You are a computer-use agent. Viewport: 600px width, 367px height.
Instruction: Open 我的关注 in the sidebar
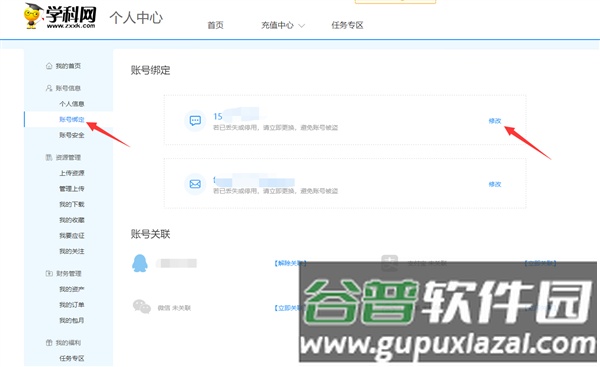click(x=72, y=251)
